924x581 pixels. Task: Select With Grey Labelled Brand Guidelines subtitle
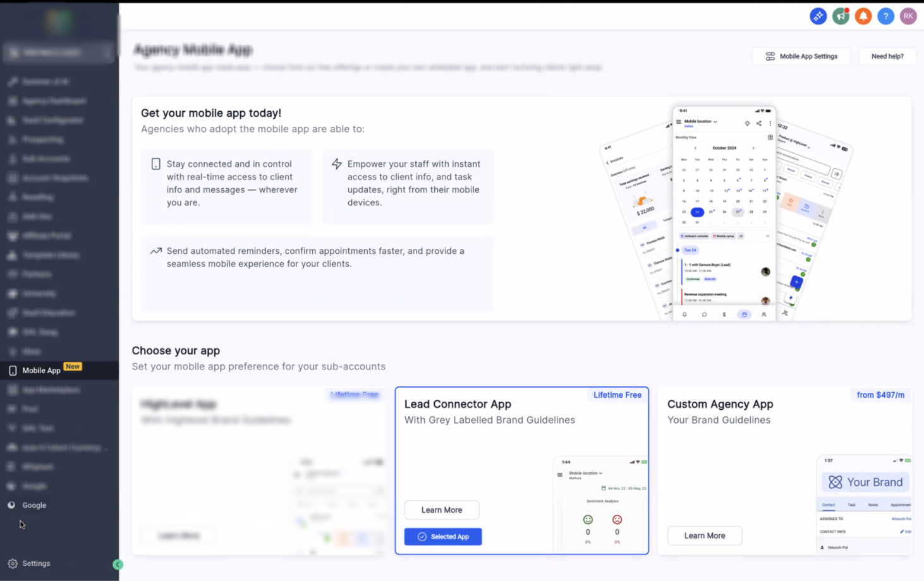pyautogui.click(x=490, y=420)
